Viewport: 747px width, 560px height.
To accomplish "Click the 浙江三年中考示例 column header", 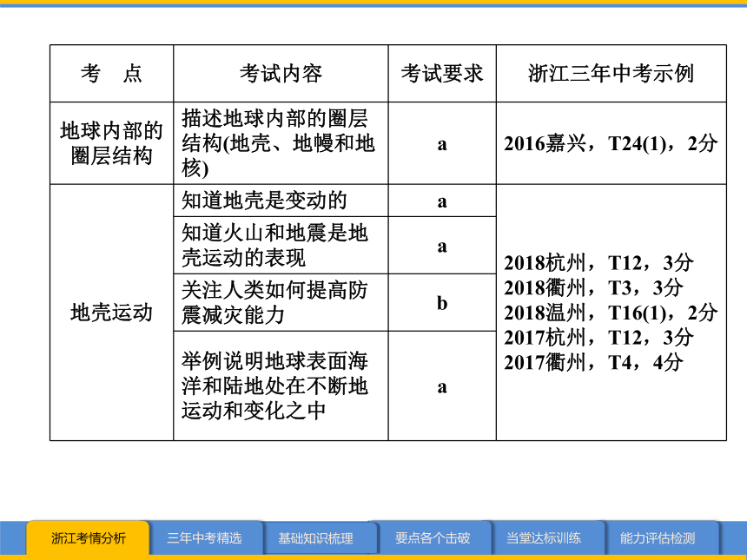I will pos(611,73).
